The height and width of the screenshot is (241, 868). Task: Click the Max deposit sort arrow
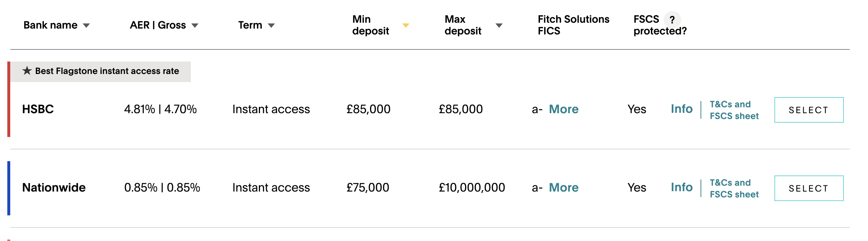click(x=499, y=25)
